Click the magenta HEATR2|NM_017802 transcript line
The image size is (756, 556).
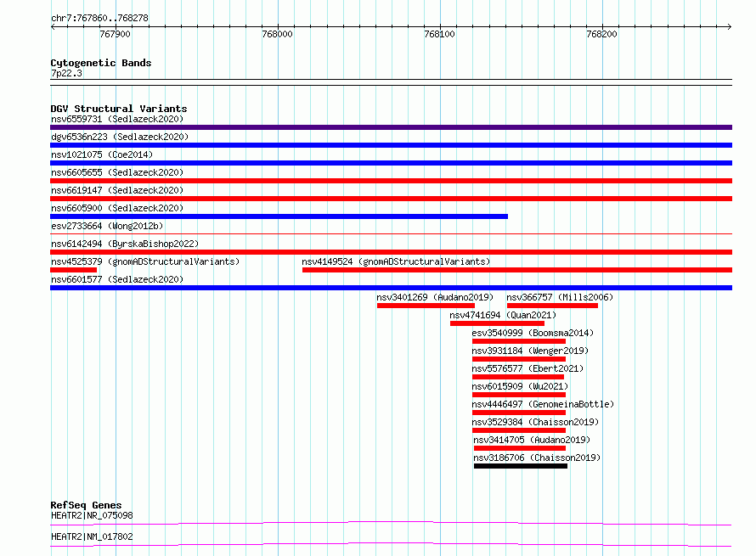click(x=391, y=544)
